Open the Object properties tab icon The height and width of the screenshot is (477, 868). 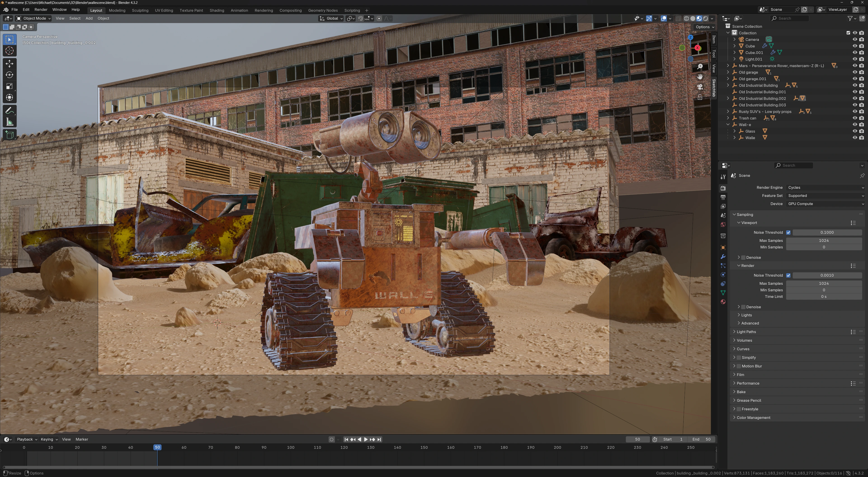723,247
